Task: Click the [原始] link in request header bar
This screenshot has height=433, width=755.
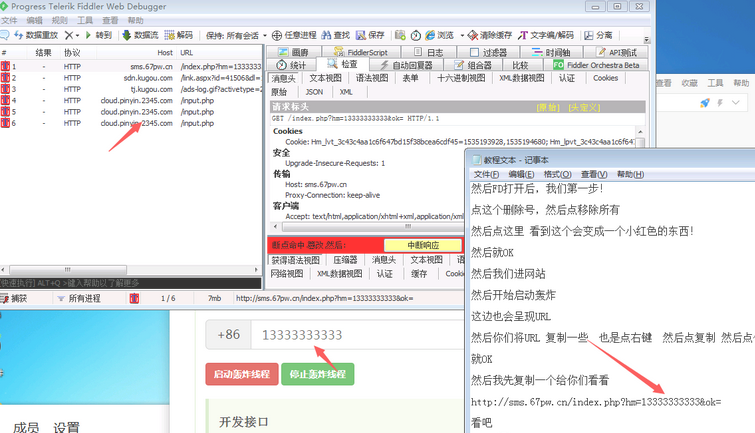Action: pos(548,107)
